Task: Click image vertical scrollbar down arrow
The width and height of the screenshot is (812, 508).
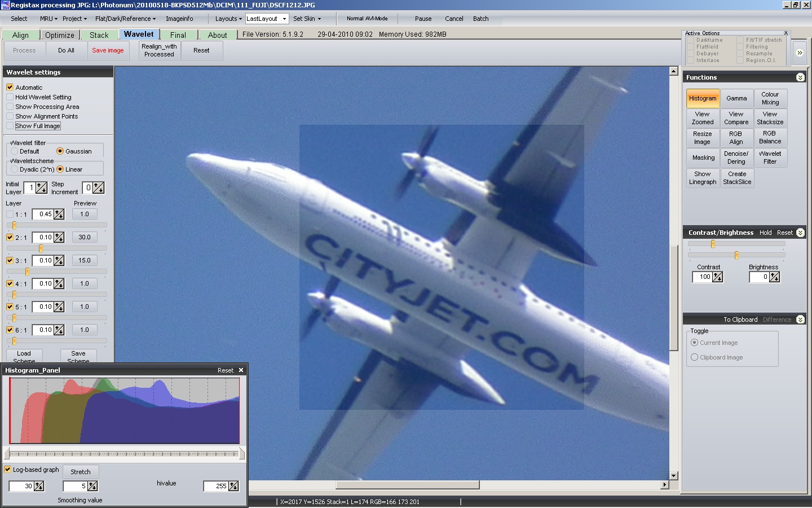Action: (x=673, y=476)
